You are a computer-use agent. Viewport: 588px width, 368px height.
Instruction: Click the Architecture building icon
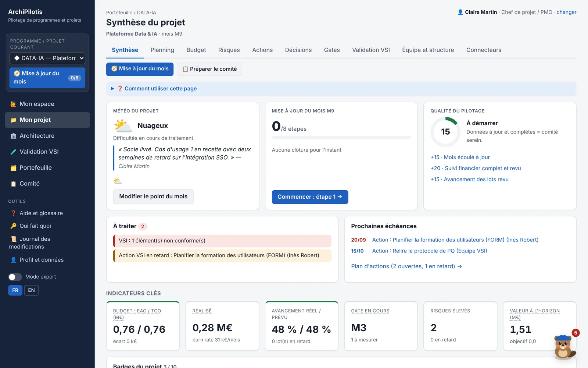pyautogui.click(x=13, y=136)
